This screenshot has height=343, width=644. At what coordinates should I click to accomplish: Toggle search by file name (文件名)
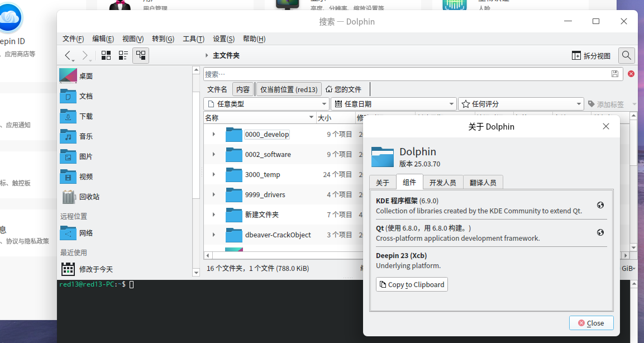pyautogui.click(x=217, y=89)
